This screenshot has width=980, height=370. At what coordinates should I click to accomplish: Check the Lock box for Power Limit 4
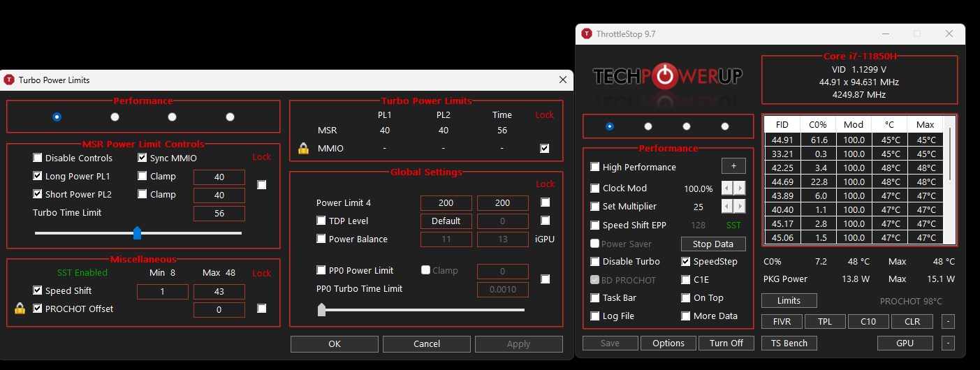546,202
